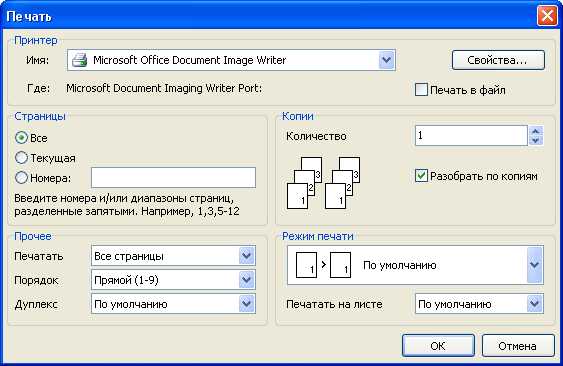Choose the Номера radio option

point(21,177)
